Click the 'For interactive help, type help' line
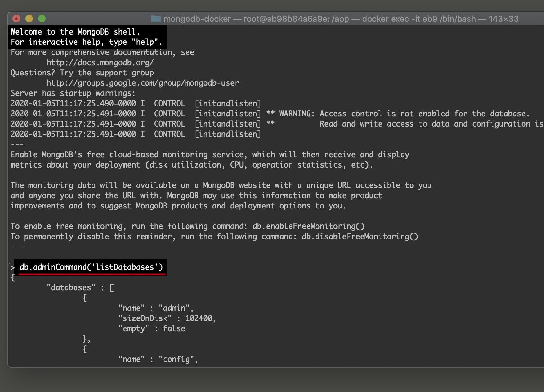Image resolution: width=544 pixels, height=392 pixels. (86, 42)
